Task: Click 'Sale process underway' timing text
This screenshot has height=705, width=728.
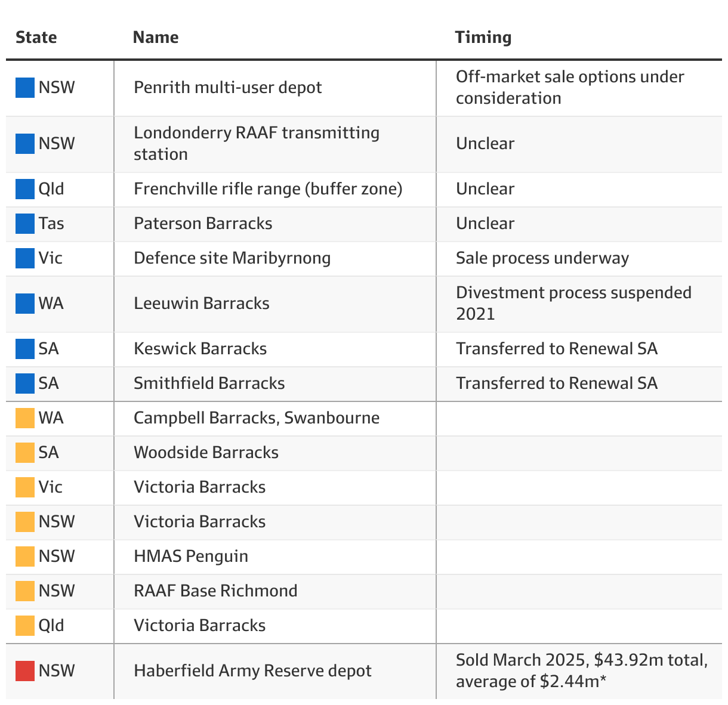Action: click(542, 258)
